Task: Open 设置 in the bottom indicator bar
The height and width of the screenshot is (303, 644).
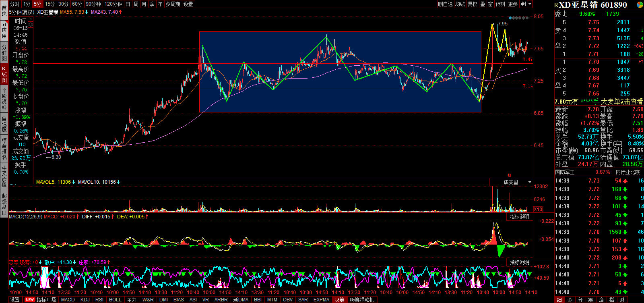Action: (x=15, y=300)
